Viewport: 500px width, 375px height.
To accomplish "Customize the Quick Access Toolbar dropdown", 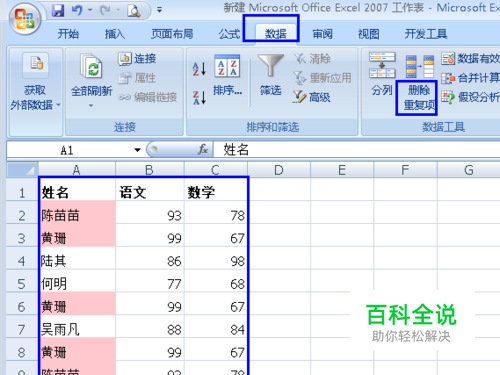I will (159, 10).
